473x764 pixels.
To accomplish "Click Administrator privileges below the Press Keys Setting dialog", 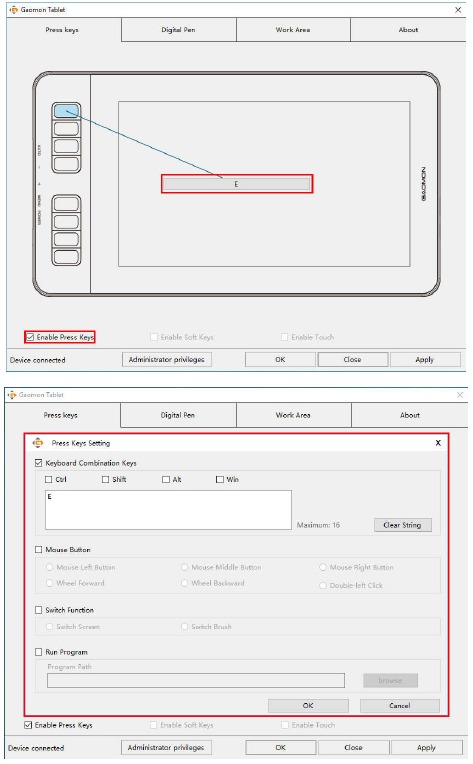I will [166, 747].
